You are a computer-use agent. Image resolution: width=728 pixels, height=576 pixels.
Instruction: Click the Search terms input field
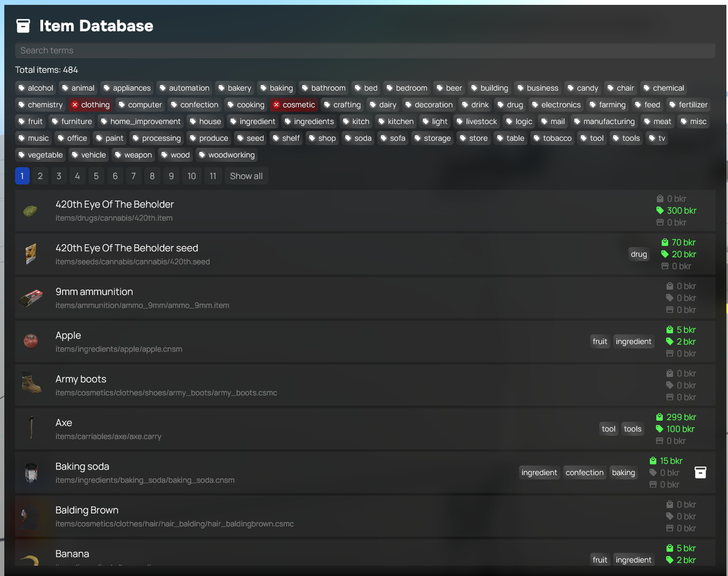pyautogui.click(x=365, y=51)
